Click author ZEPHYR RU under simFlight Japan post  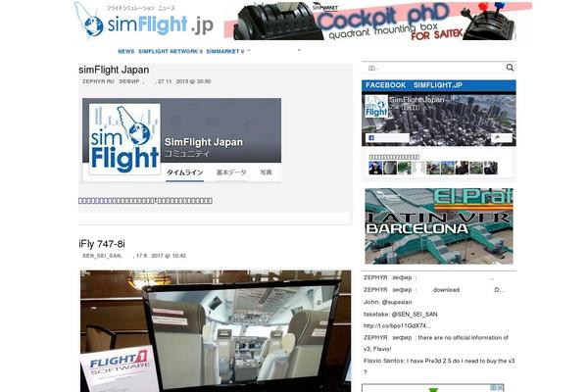pos(111,81)
